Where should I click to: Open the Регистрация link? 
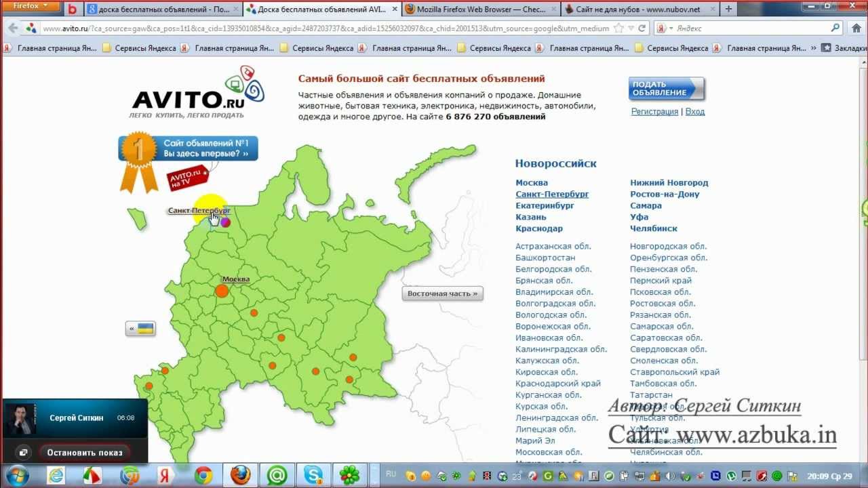point(654,112)
